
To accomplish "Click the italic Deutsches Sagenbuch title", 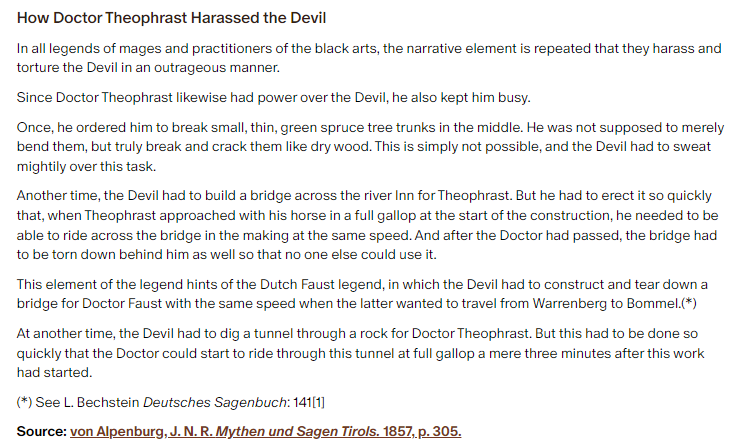I will [x=215, y=402].
